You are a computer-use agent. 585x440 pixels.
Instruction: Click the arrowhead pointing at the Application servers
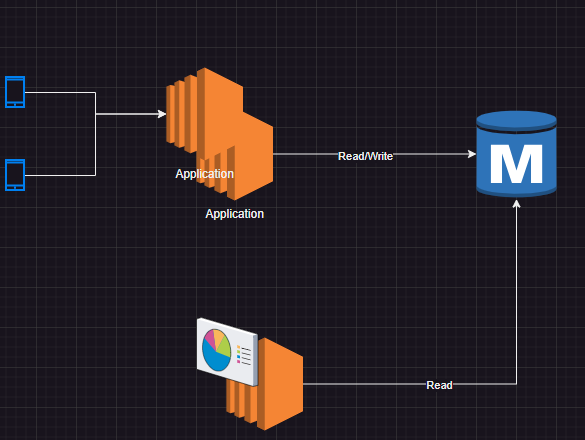(162, 114)
